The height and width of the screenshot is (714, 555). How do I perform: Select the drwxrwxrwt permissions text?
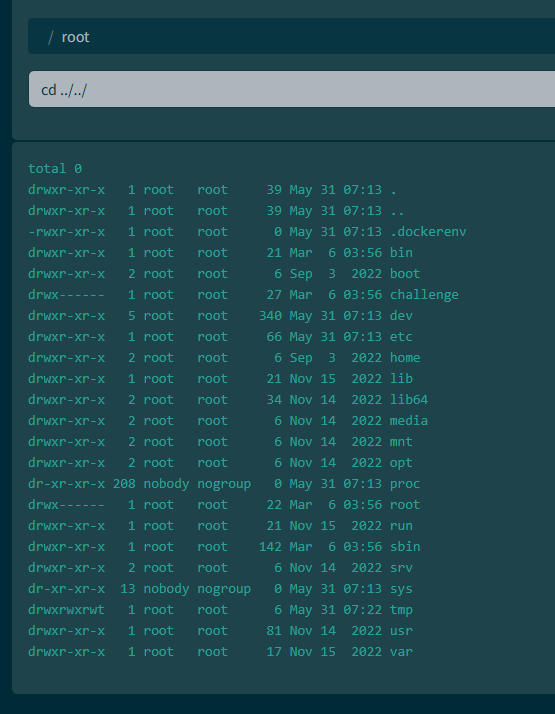click(x=66, y=610)
